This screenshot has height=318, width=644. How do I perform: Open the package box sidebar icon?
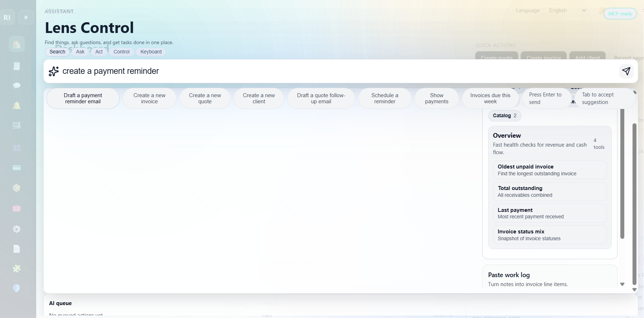[x=16, y=188]
